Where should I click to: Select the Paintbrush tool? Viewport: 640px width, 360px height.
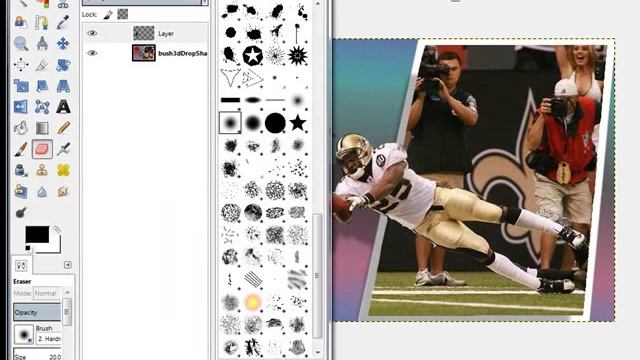point(21,149)
